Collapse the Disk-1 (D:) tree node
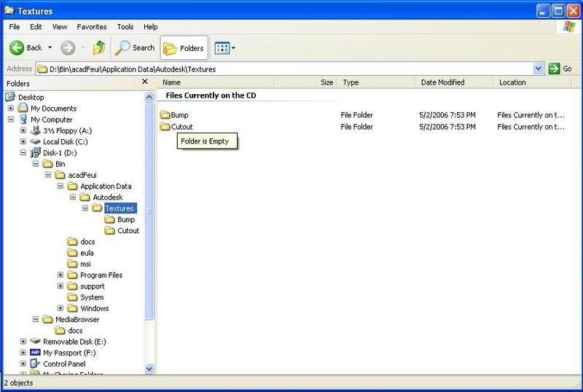Screen dimensions: 583x392 (x=23, y=153)
